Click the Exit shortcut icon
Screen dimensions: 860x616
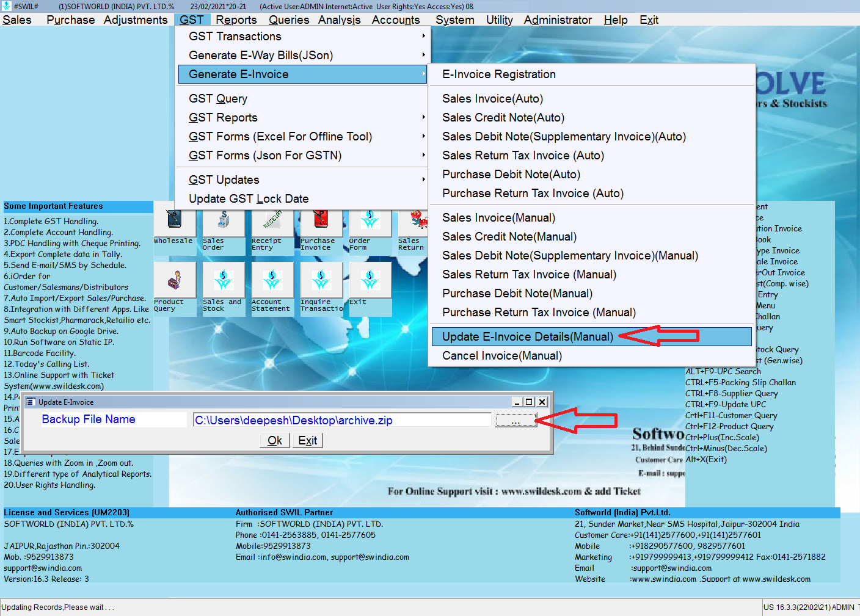(x=370, y=280)
